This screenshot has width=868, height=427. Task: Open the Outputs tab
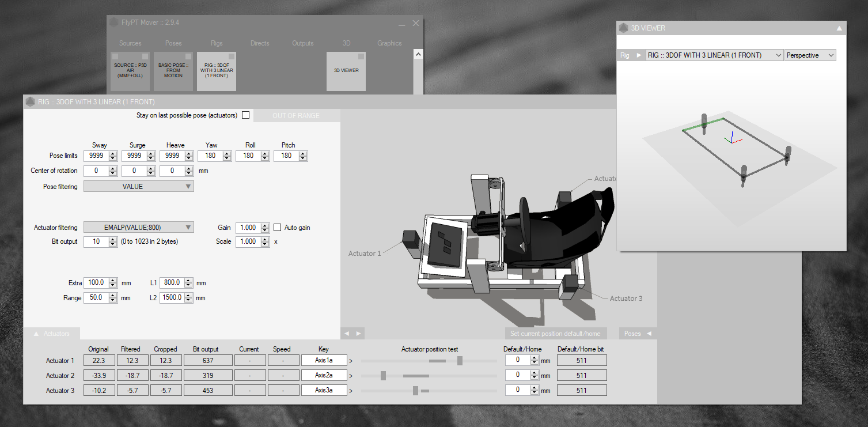pyautogui.click(x=303, y=43)
